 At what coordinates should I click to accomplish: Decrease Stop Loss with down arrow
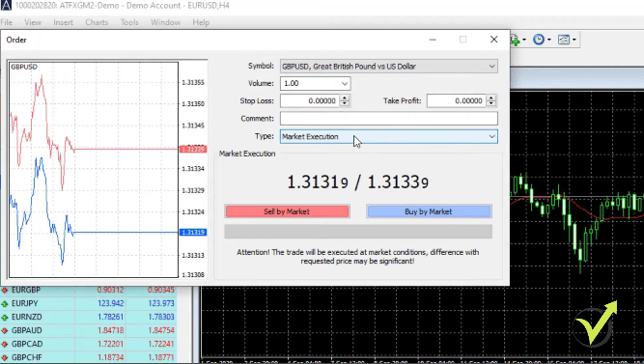[345, 103]
